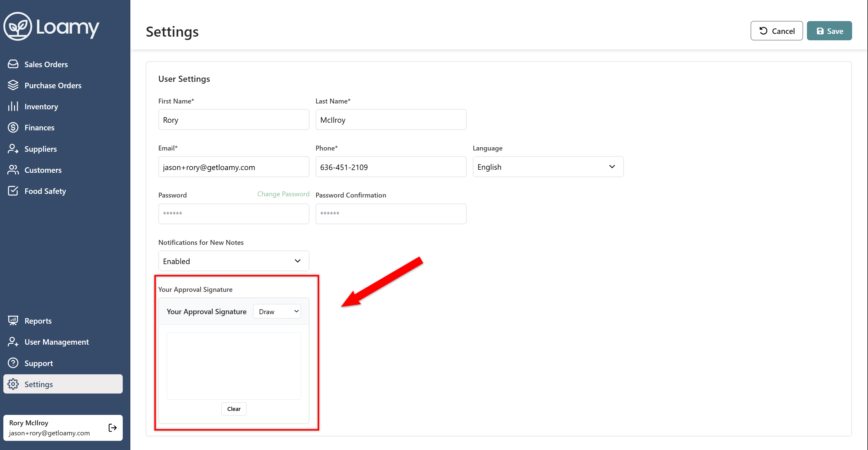The height and width of the screenshot is (450, 868).
Task: Click the Change Password link
Action: 283,194
